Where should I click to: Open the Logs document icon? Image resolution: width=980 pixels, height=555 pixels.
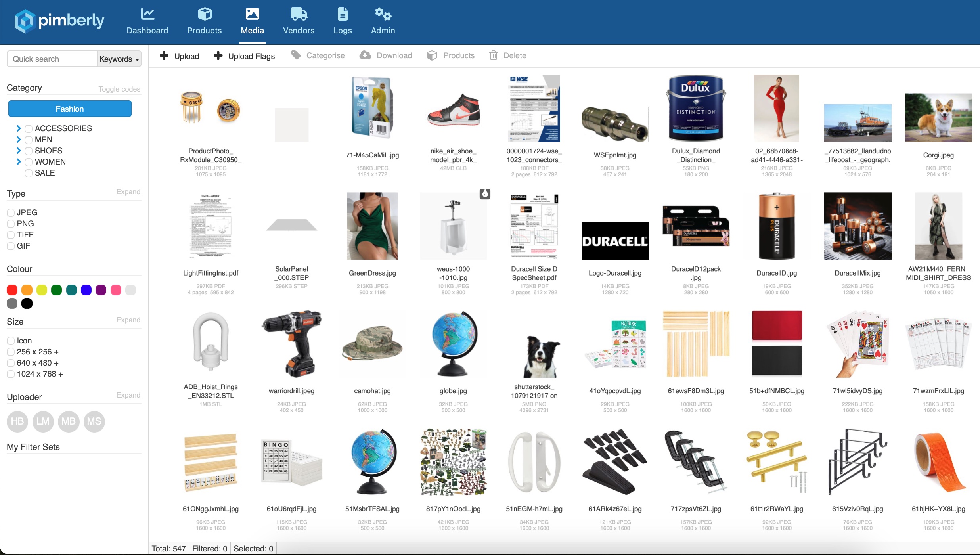343,14
